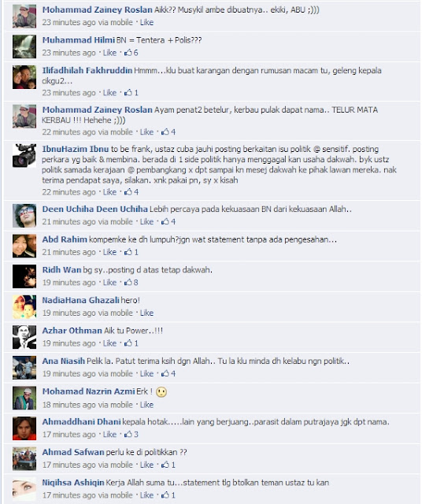Image resolution: width=422 pixels, height=504 pixels.
Task: Open Deen Uchiha's profile picture
Action: coord(24,215)
